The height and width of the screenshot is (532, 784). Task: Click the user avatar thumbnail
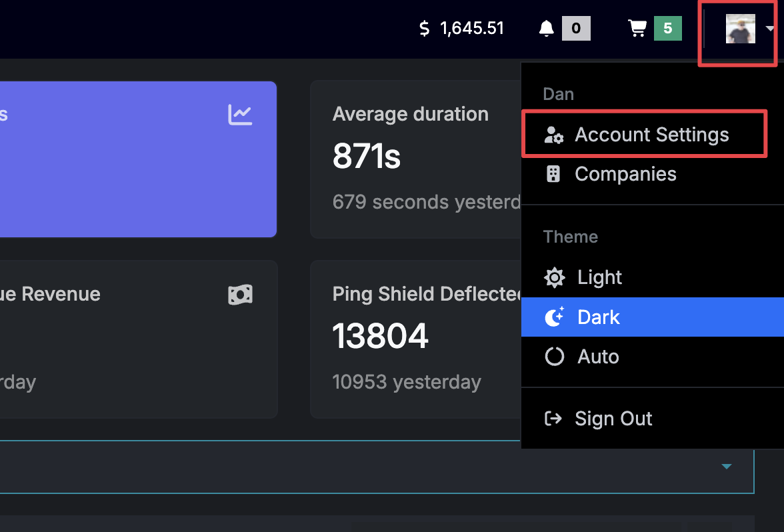click(x=741, y=29)
